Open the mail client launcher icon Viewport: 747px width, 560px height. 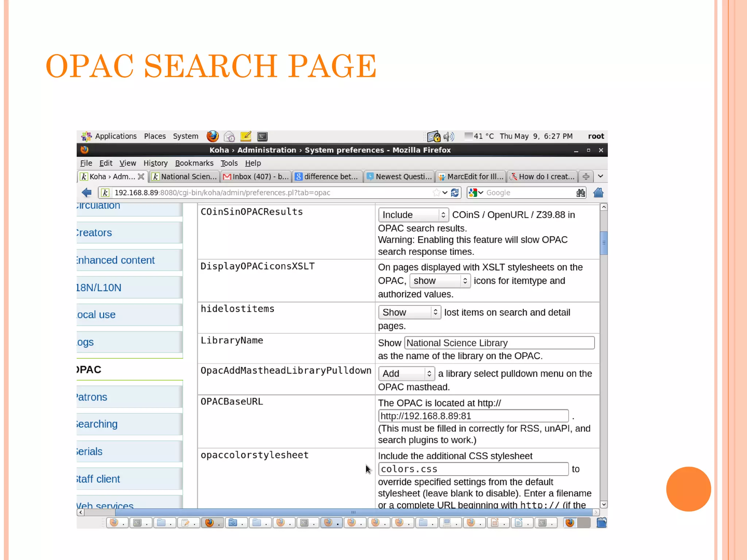pos(229,136)
